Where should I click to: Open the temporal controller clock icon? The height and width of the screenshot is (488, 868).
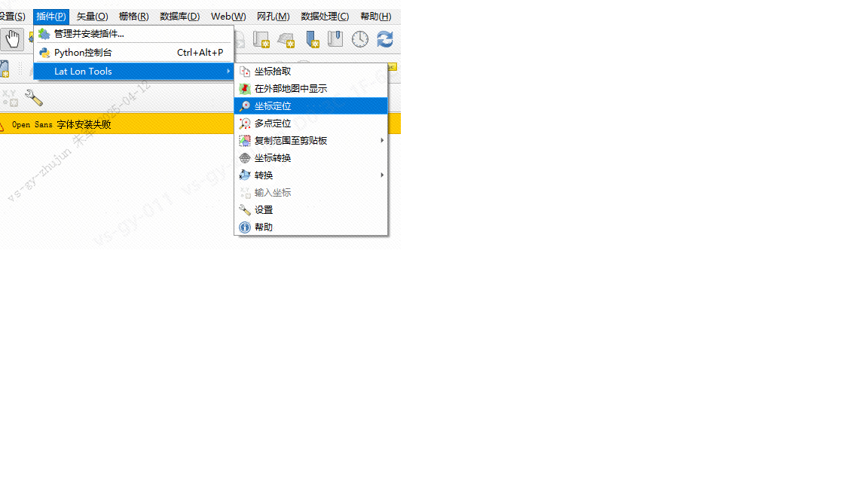pos(360,39)
